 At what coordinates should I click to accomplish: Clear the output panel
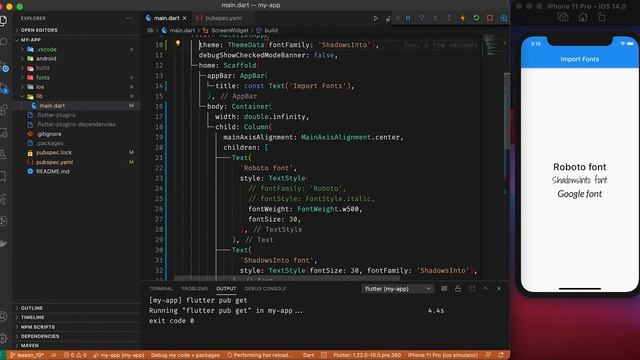(x=444, y=289)
